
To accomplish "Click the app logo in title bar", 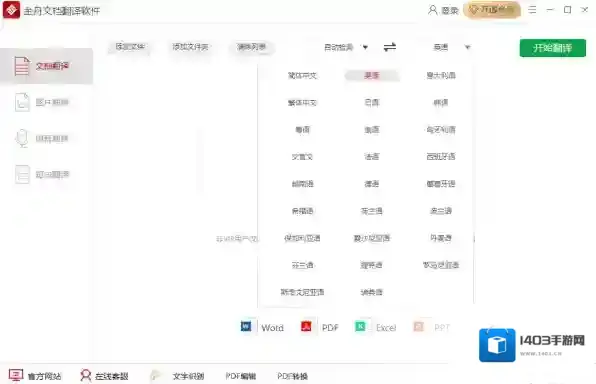I will click(x=11, y=10).
